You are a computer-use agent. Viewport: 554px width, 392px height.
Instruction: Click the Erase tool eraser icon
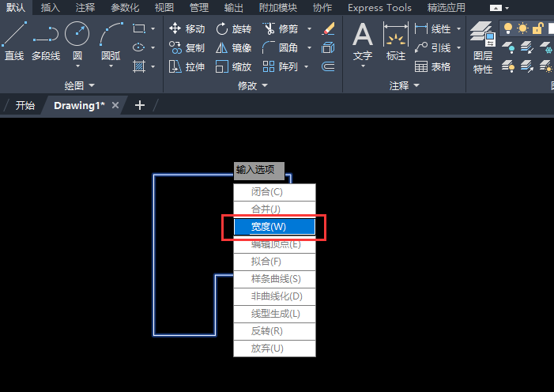328,28
